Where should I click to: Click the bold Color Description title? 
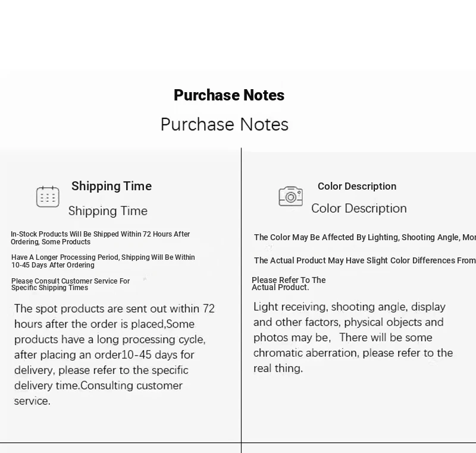(357, 186)
